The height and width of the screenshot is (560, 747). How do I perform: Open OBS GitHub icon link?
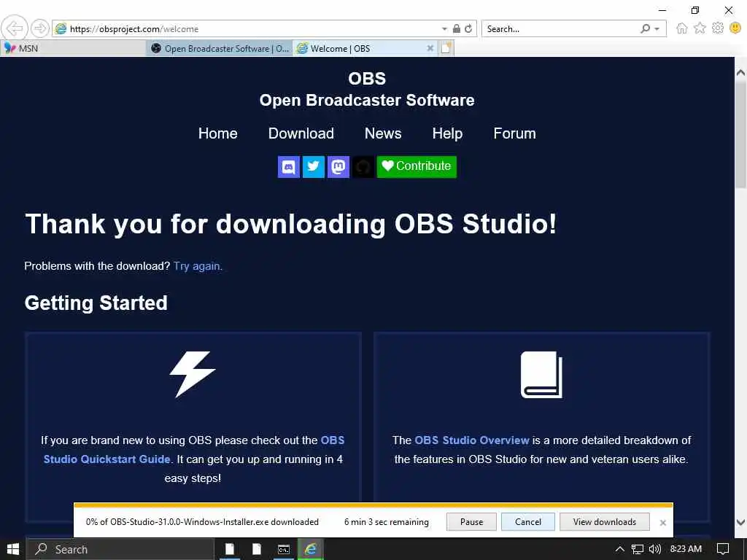(363, 167)
